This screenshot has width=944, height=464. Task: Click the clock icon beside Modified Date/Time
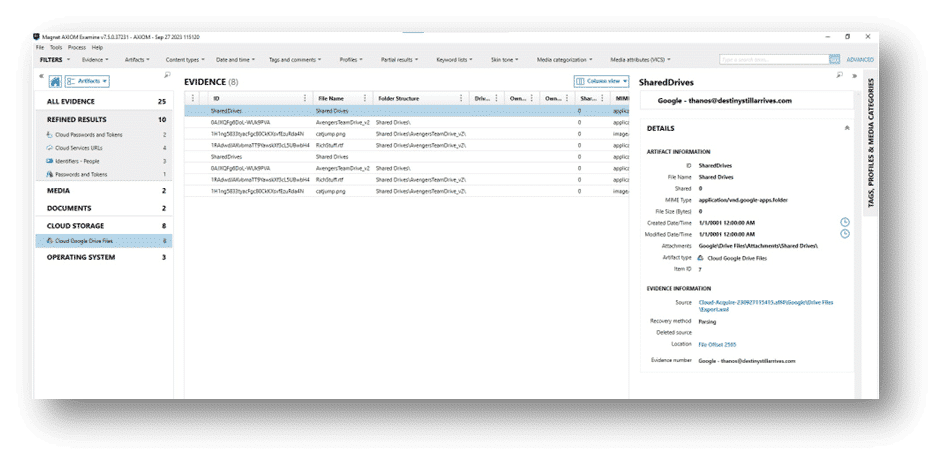tap(845, 234)
